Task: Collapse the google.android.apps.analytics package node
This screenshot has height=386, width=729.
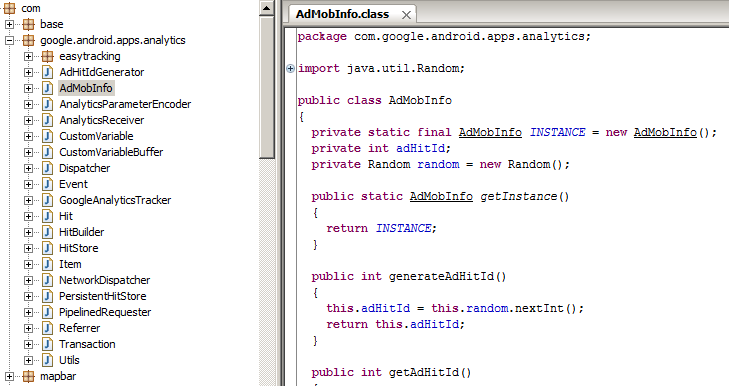Action: (9, 40)
